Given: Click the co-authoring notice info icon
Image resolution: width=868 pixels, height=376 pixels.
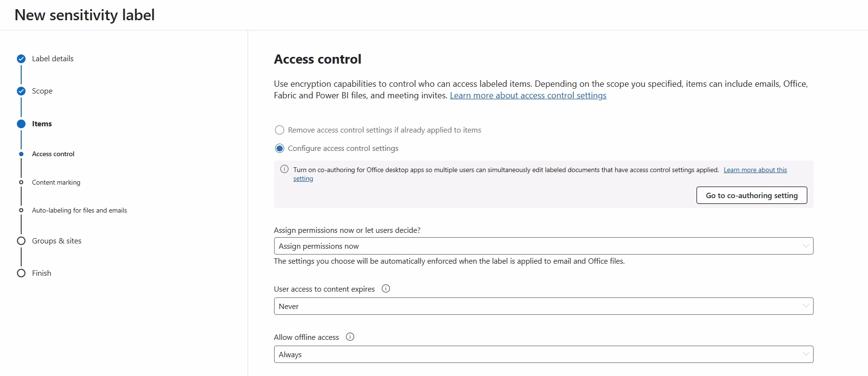Looking at the screenshot, I should coord(284,169).
